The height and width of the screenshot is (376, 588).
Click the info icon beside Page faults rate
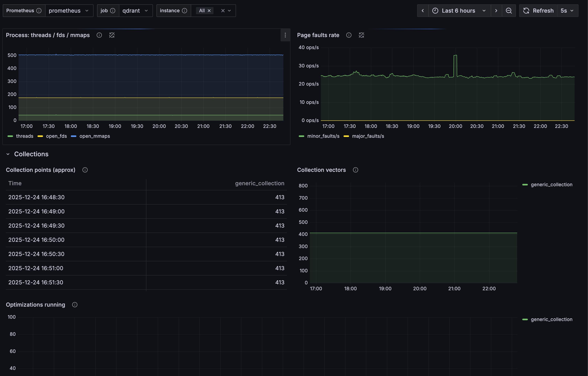coord(349,35)
